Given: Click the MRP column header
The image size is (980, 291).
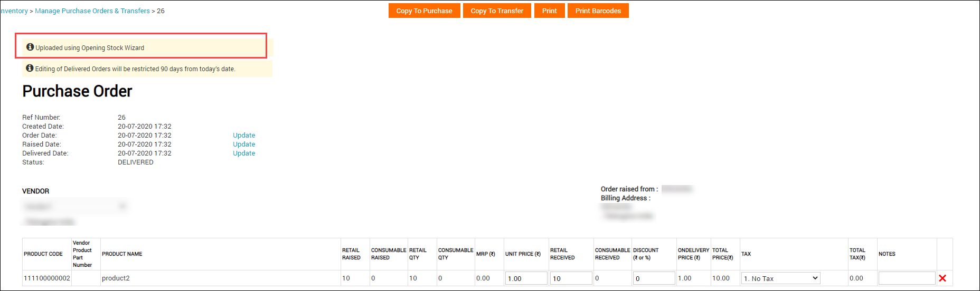Looking at the screenshot, I should [x=486, y=254].
